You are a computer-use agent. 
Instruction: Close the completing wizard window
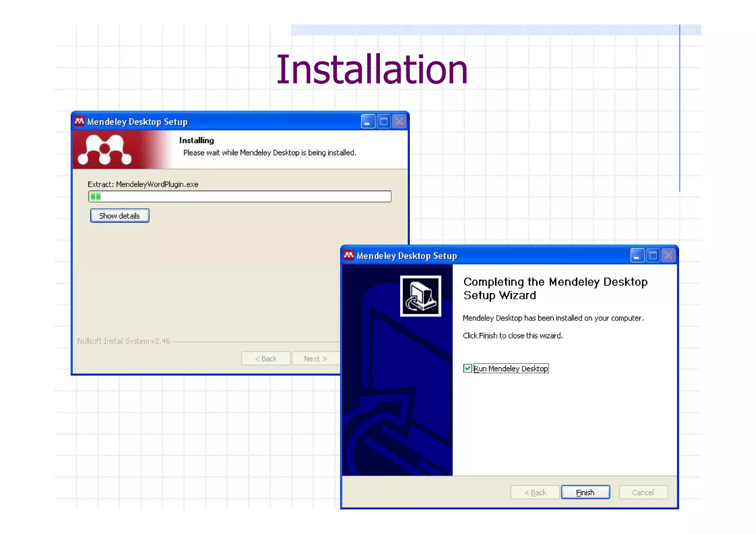point(669,255)
